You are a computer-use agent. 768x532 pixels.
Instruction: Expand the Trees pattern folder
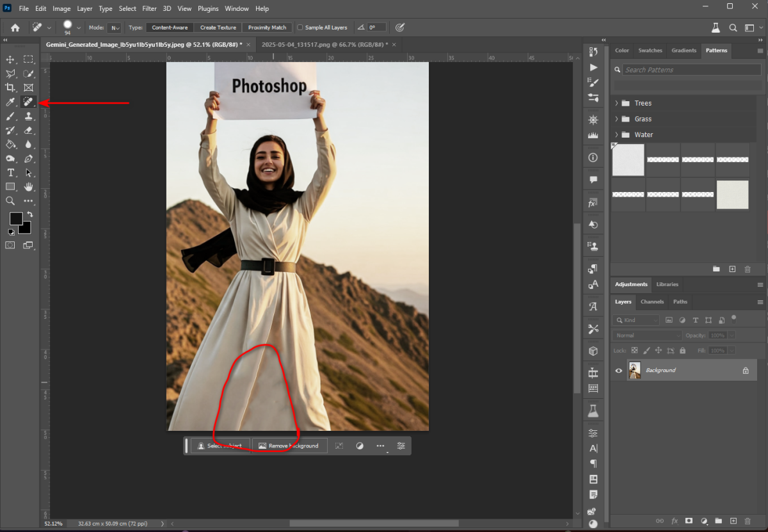click(x=616, y=103)
